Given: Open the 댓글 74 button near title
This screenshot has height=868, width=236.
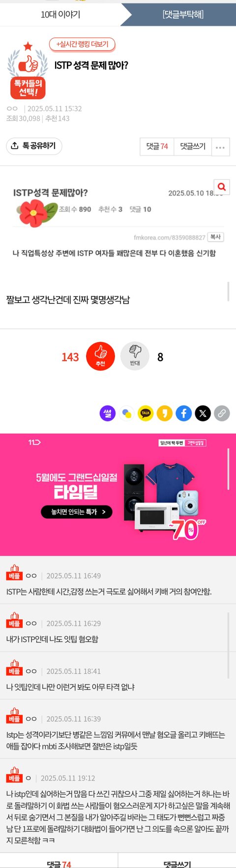Looking at the screenshot, I should (157, 147).
